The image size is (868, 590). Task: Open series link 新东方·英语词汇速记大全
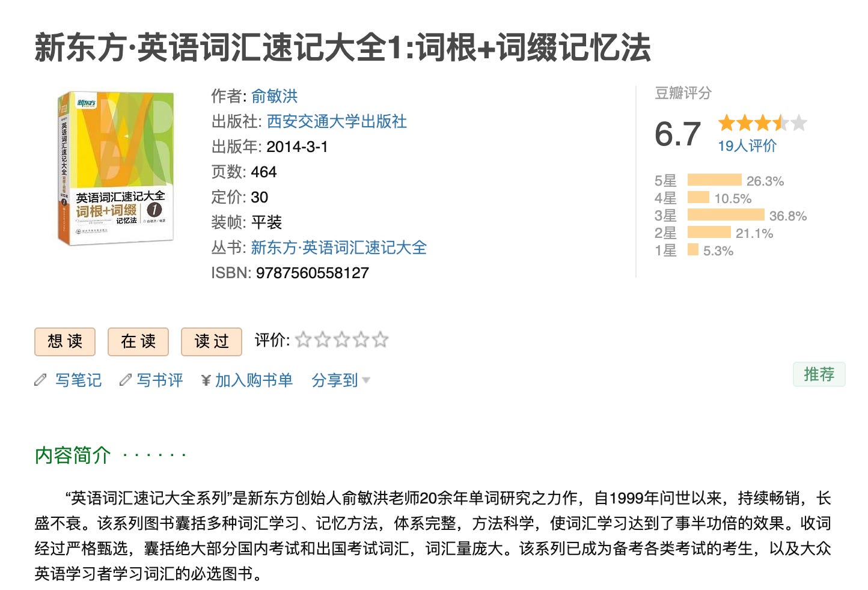coord(339,248)
